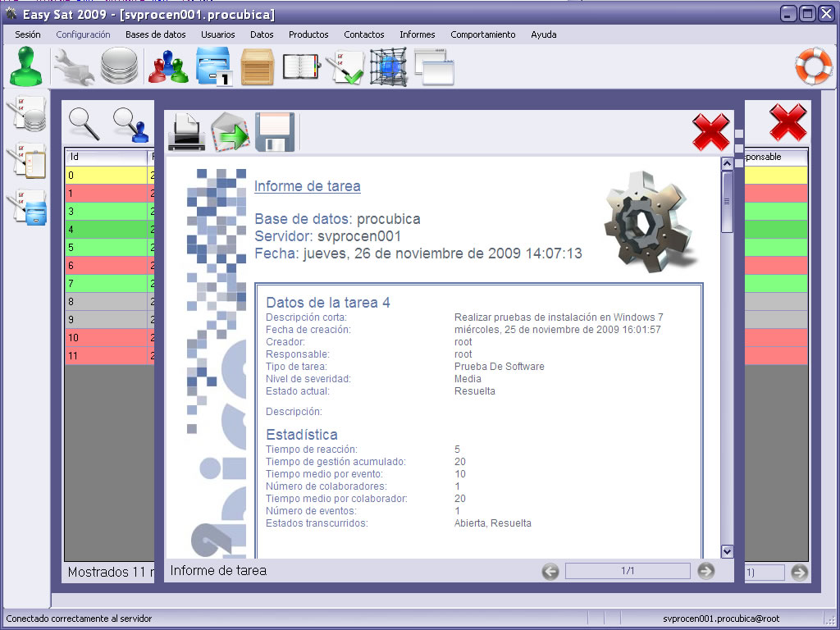
Task: Open the Informes menu
Action: (x=418, y=34)
